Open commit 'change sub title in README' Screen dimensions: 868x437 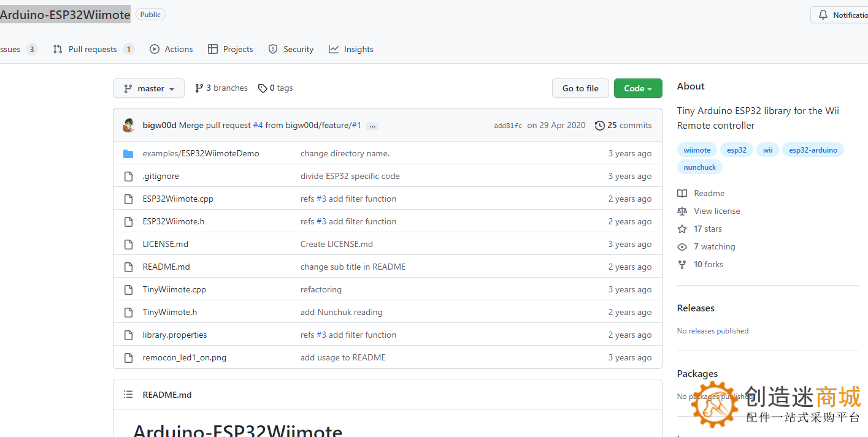(353, 267)
